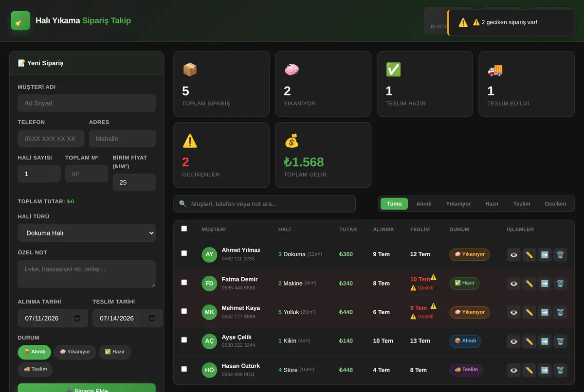Viewport: 584px width, 392px height.
Task: Check the Ayşe Çelik row checkbox
Action: [x=184, y=340]
